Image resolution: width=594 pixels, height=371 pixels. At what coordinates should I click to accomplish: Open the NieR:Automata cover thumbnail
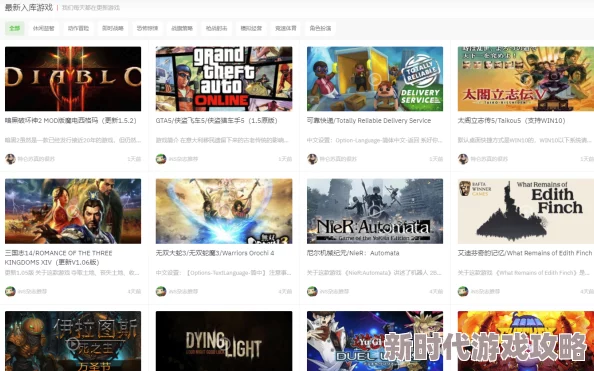coord(375,211)
